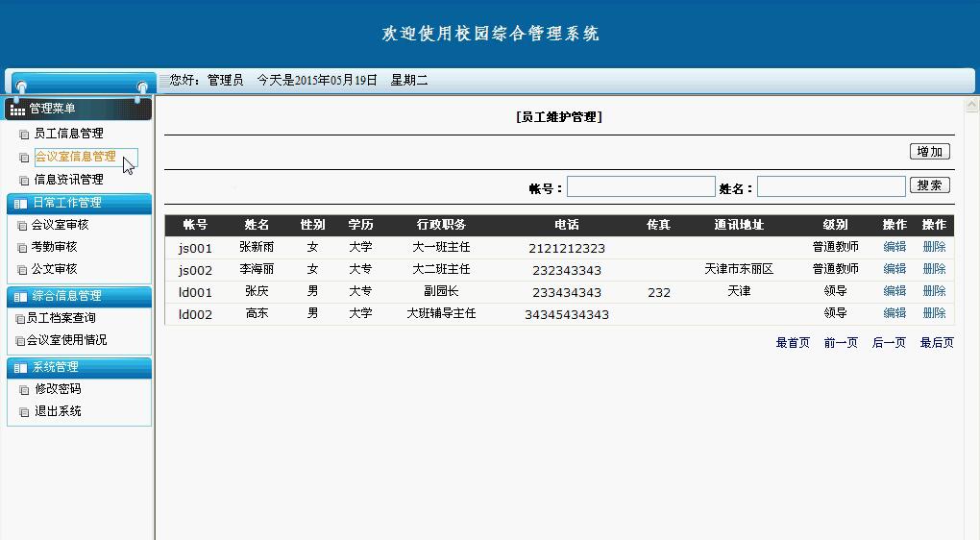The image size is (980, 540).
Task: Click the icon beside 员工信息管理
Action: pos(24,135)
